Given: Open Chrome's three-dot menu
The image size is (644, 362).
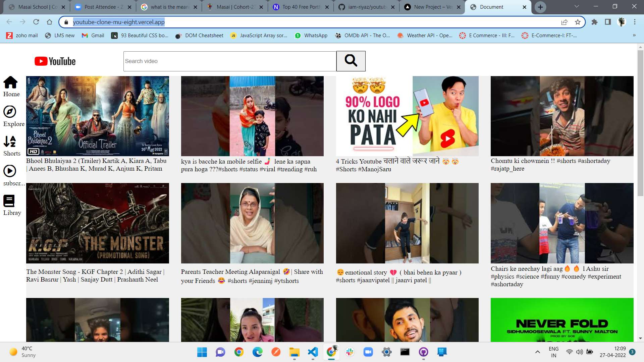Looking at the screenshot, I should click(634, 22).
